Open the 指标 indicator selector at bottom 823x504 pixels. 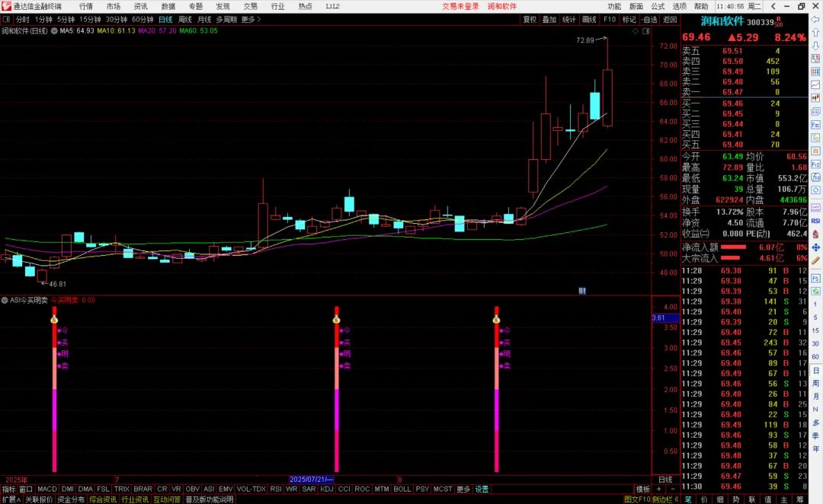point(8,489)
